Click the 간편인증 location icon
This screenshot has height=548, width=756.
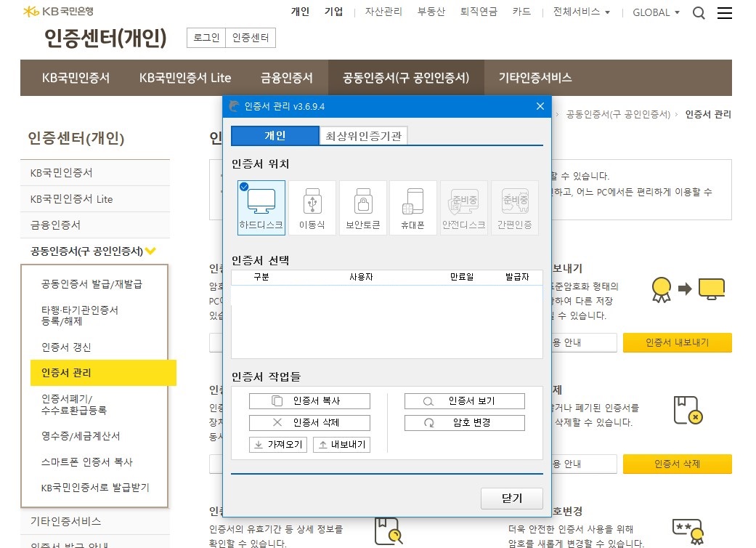point(514,208)
